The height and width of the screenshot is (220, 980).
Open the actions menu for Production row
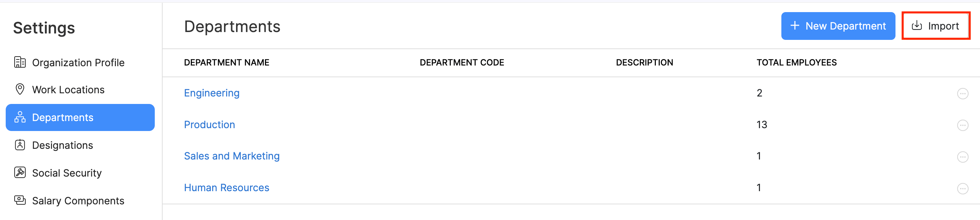[x=963, y=125]
